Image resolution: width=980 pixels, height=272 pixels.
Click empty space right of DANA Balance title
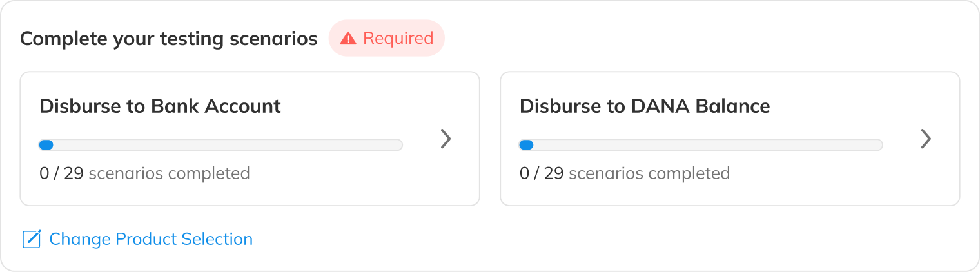tap(857, 106)
